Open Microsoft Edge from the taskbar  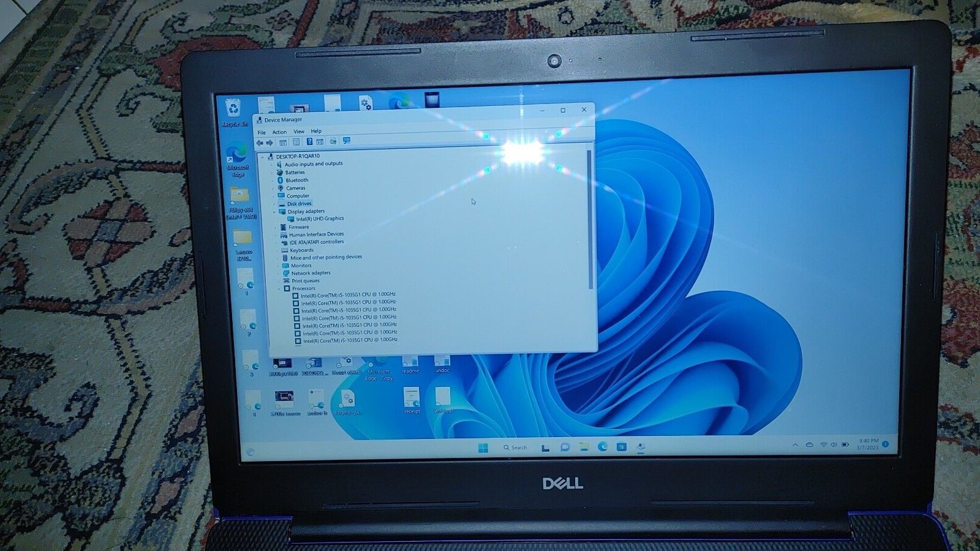click(x=603, y=446)
